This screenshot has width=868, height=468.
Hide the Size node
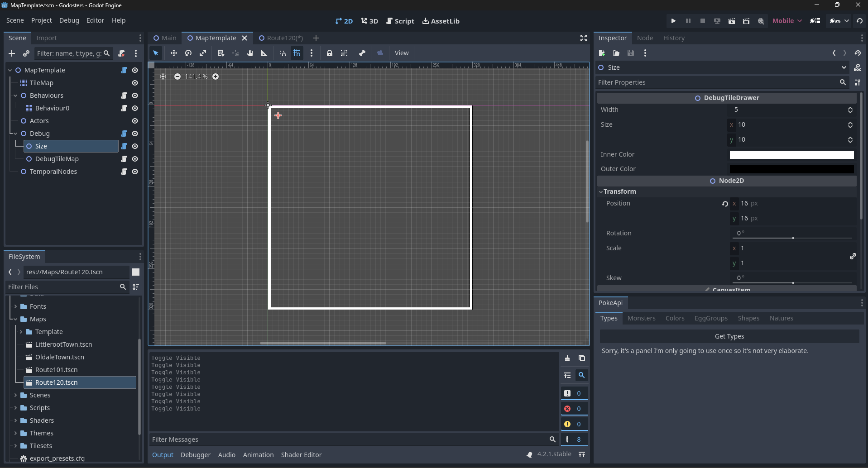[135, 146]
